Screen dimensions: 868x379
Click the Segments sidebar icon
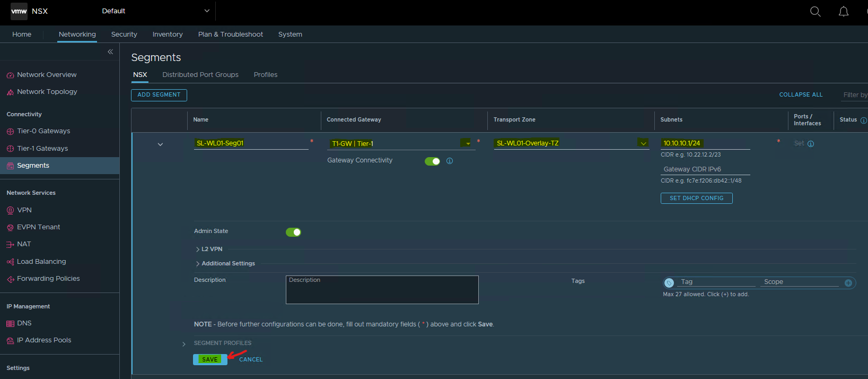click(x=10, y=166)
